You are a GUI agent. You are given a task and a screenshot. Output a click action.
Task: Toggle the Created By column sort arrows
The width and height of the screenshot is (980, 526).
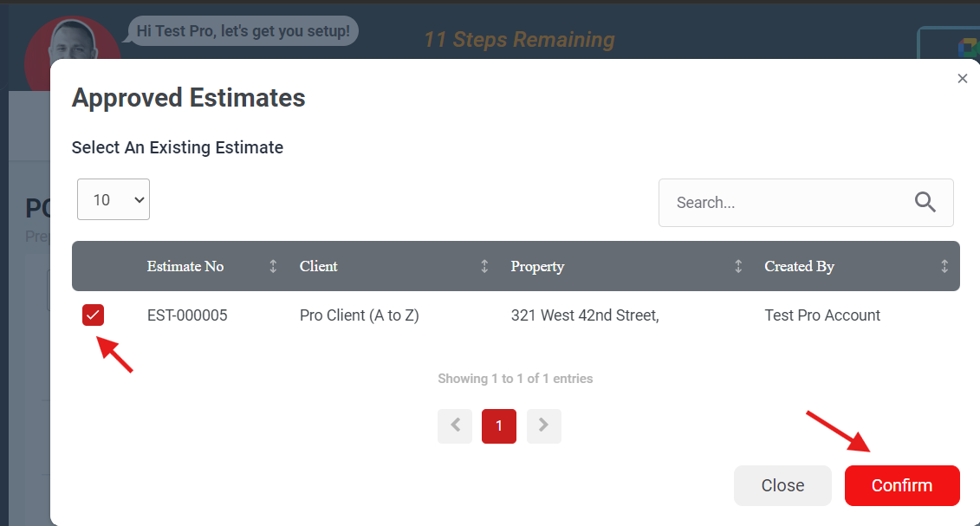944,266
